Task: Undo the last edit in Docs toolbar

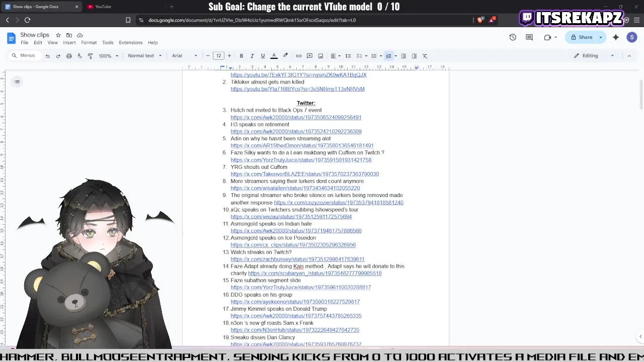Action: [47, 56]
